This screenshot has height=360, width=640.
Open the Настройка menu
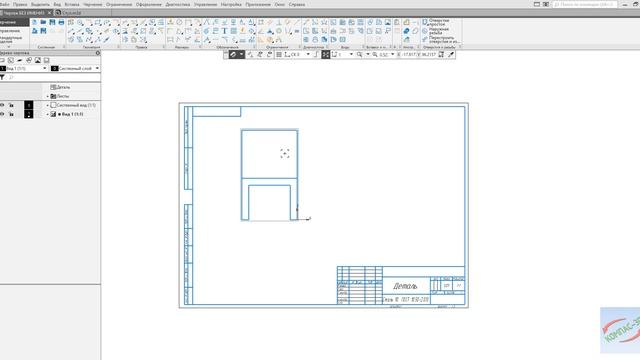[x=231, y=4]
